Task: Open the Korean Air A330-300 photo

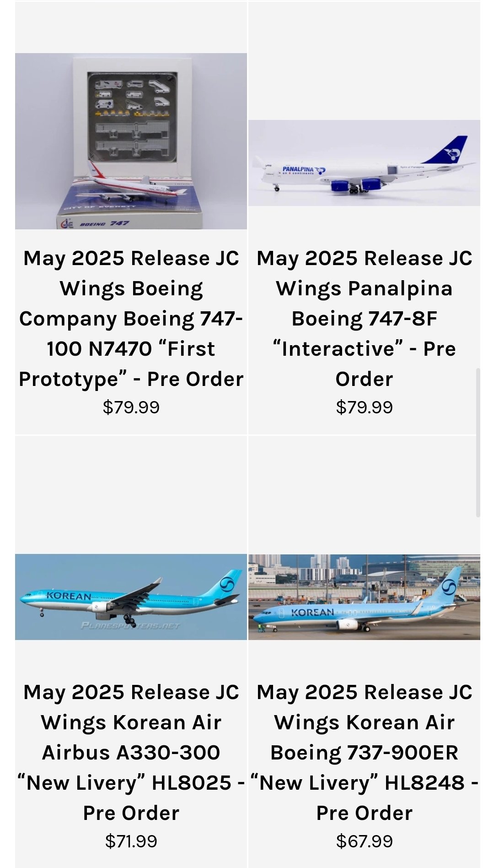Action: point(131,597)
